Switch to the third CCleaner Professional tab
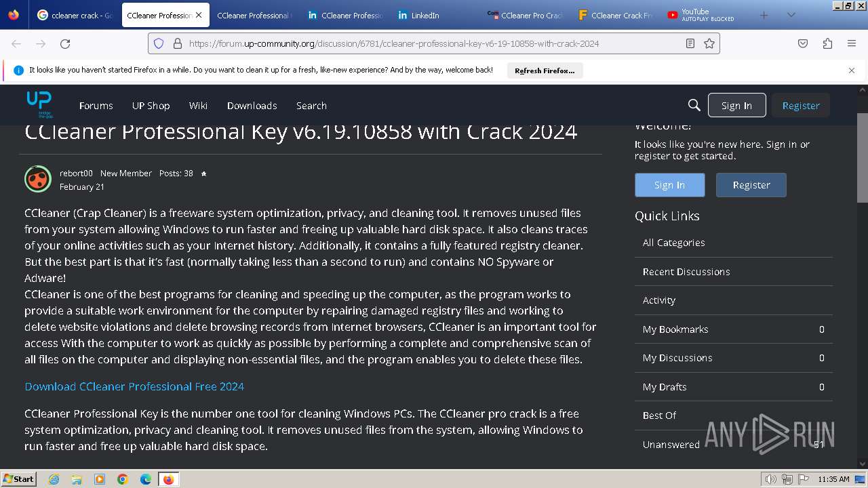This screenshot has height=488, width=868. (254, 15)
